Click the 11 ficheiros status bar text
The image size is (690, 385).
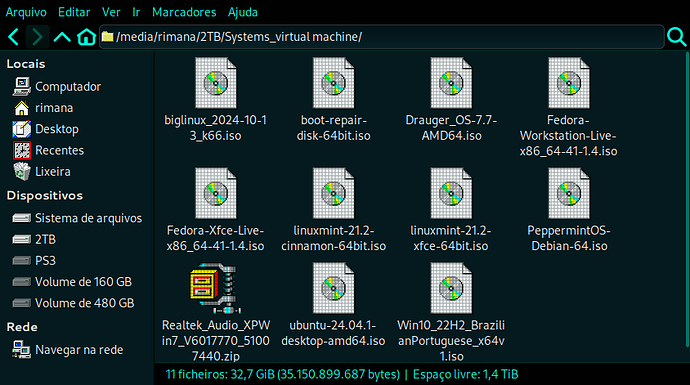[x=283, y=374]
